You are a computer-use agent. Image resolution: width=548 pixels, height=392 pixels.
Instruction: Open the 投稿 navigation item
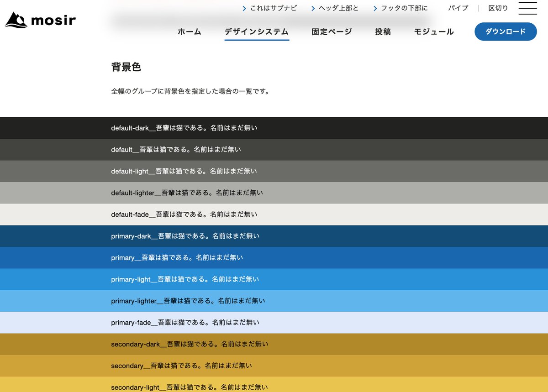(x=383, y=31)
